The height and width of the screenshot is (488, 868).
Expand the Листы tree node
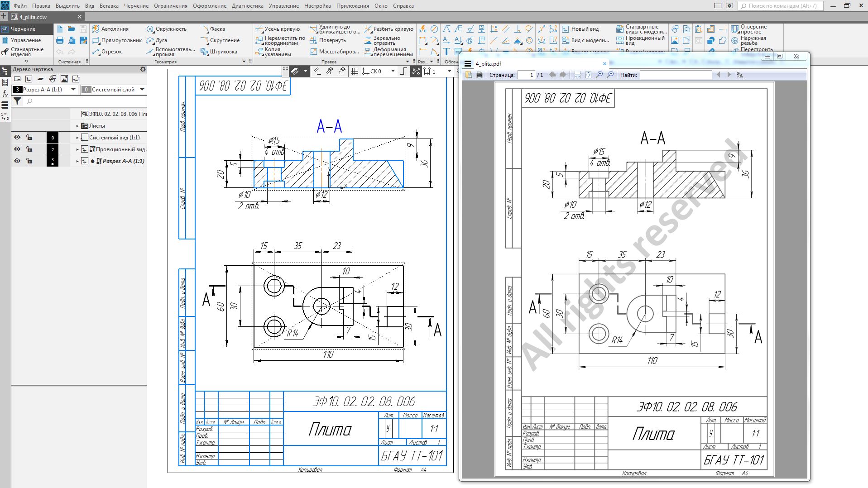point(77,126)
